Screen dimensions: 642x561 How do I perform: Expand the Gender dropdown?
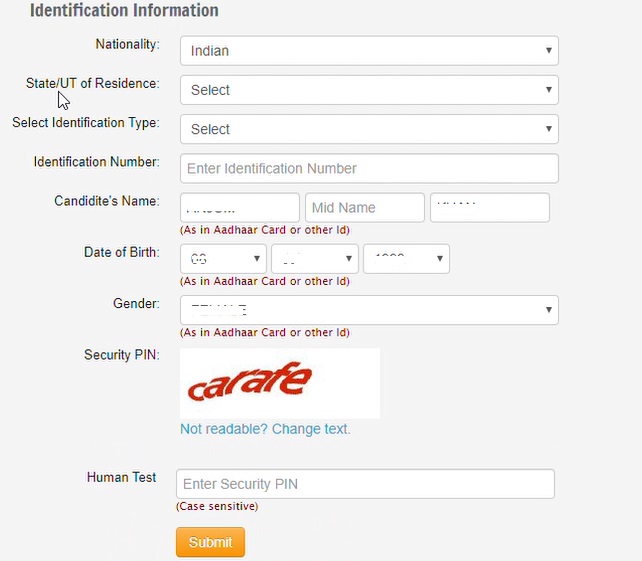(x=368, y=310)
